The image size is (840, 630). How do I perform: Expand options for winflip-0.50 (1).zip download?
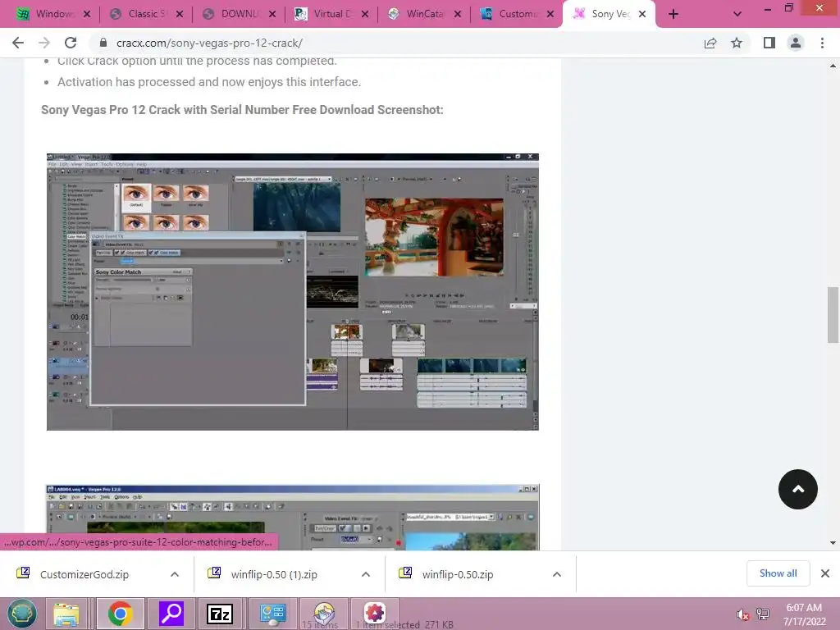(366, 574)
